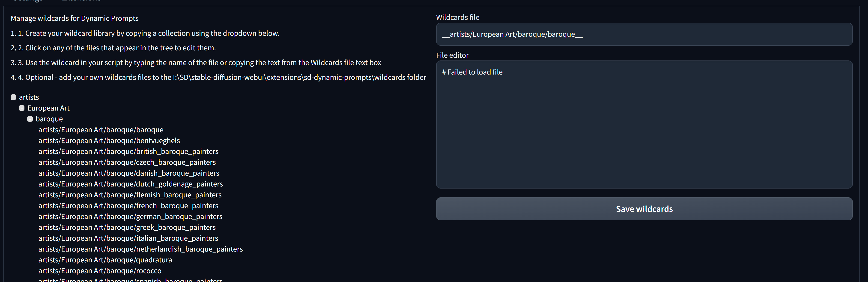Toggle the checkbox next to artists

tap(13, 97)
